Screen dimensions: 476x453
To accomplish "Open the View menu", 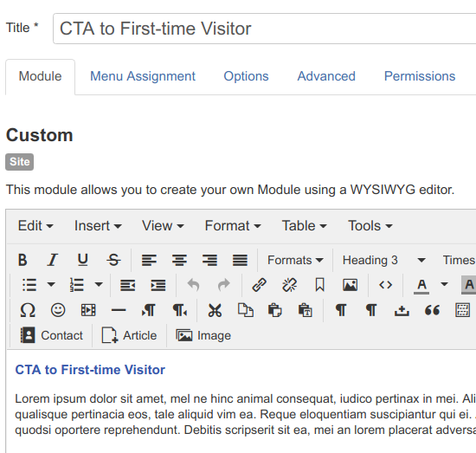I will point(163,226).
